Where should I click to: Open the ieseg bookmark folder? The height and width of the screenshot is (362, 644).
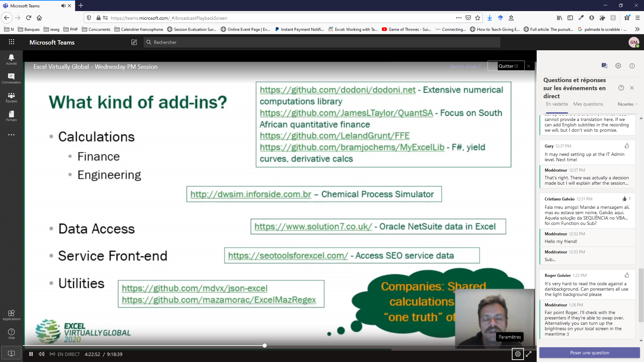pyautogui.click(x=52, y=29)
